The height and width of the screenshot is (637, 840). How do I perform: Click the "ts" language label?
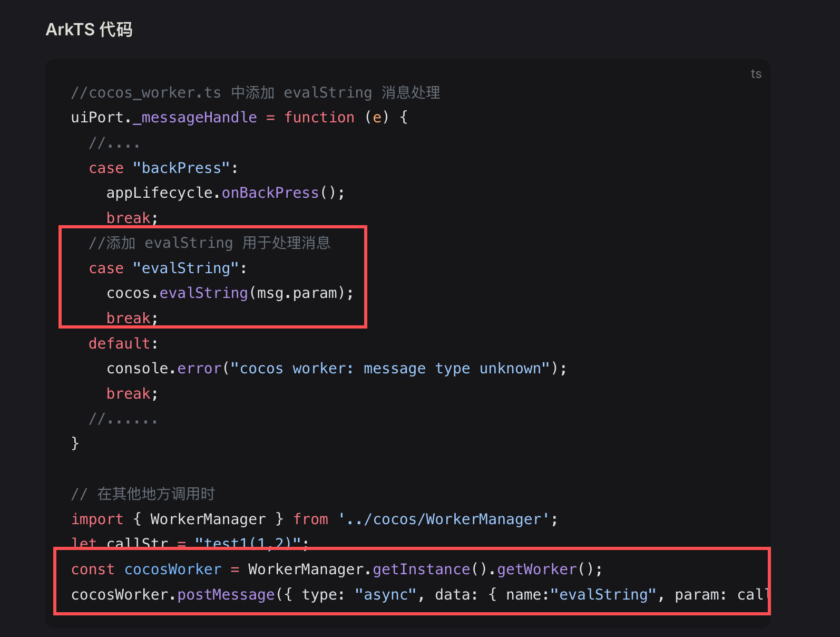point(756,74)
